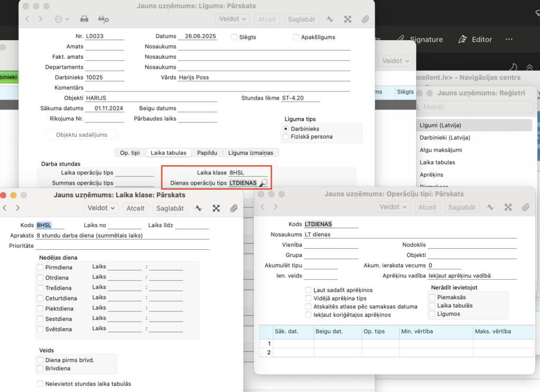This screenshot has height=392, width=540.
Task: Toggle Neievietot stundas laika tabulās checkbox
Action: coord(40,384)
